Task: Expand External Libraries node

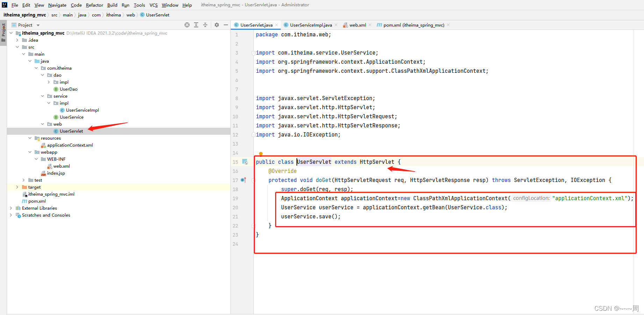Action: 11,208
